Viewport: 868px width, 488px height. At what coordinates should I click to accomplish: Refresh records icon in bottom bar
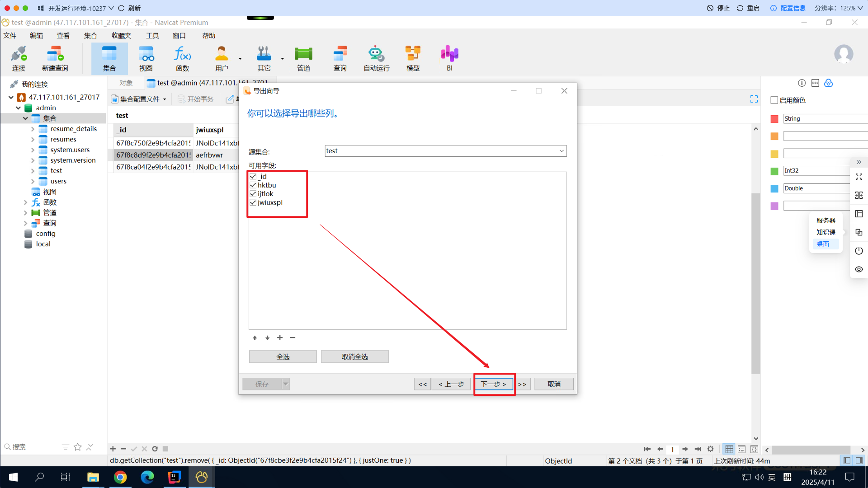tap(155, 449)
